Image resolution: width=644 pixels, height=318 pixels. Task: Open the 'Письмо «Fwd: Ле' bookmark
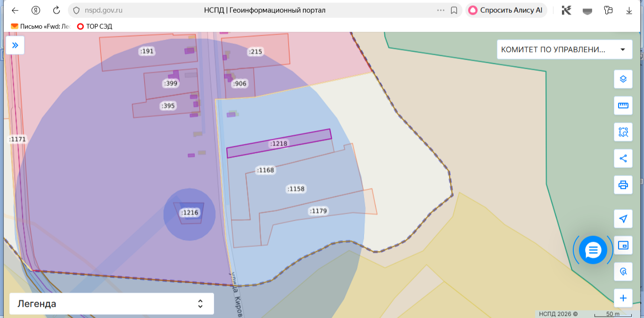41,26
